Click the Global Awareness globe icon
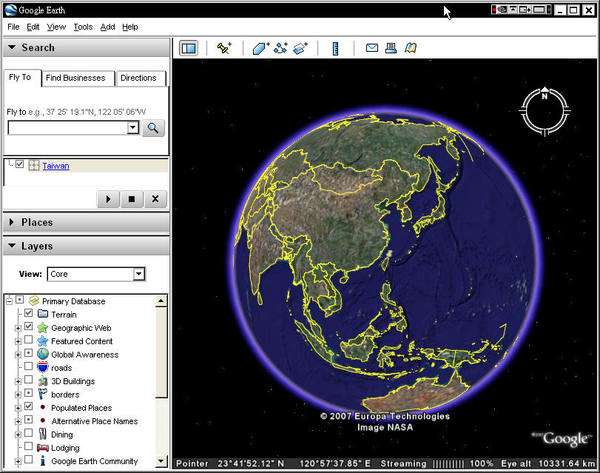This screenshot has width=600, height=473. (43, 354)
